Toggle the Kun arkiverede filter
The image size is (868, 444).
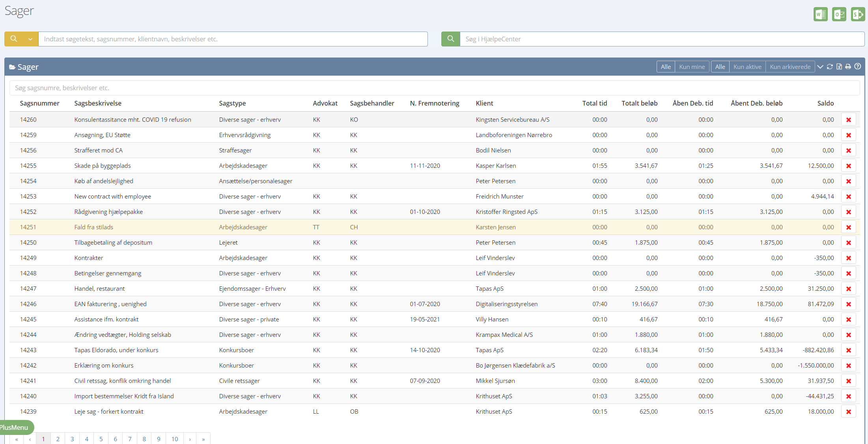coord(790,67)
